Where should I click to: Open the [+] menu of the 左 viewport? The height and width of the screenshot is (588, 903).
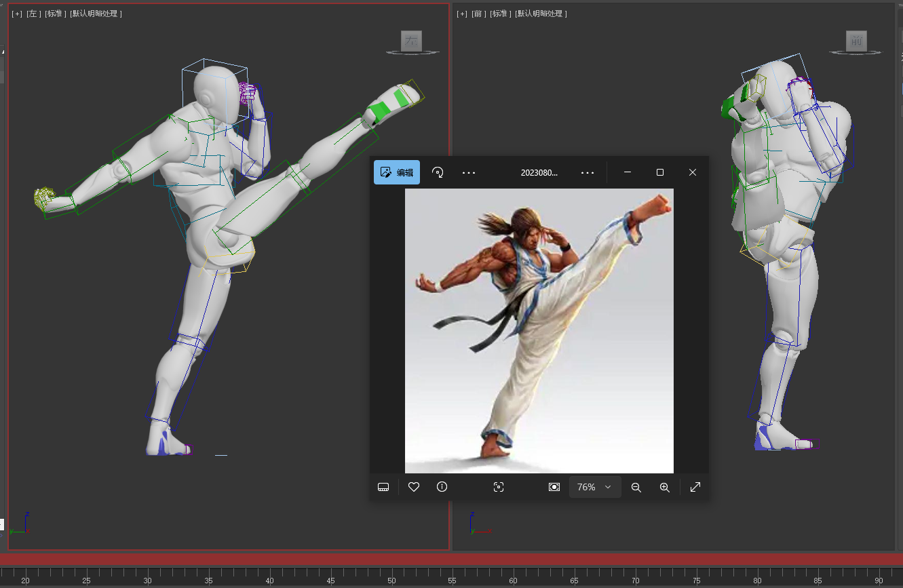[x=17, y=14]
